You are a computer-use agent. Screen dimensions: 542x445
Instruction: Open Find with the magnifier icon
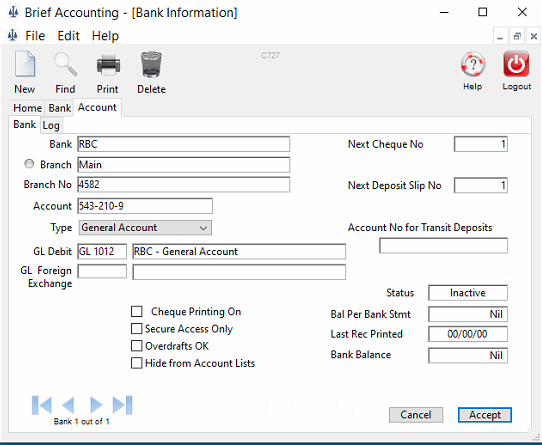pos(65,64)
